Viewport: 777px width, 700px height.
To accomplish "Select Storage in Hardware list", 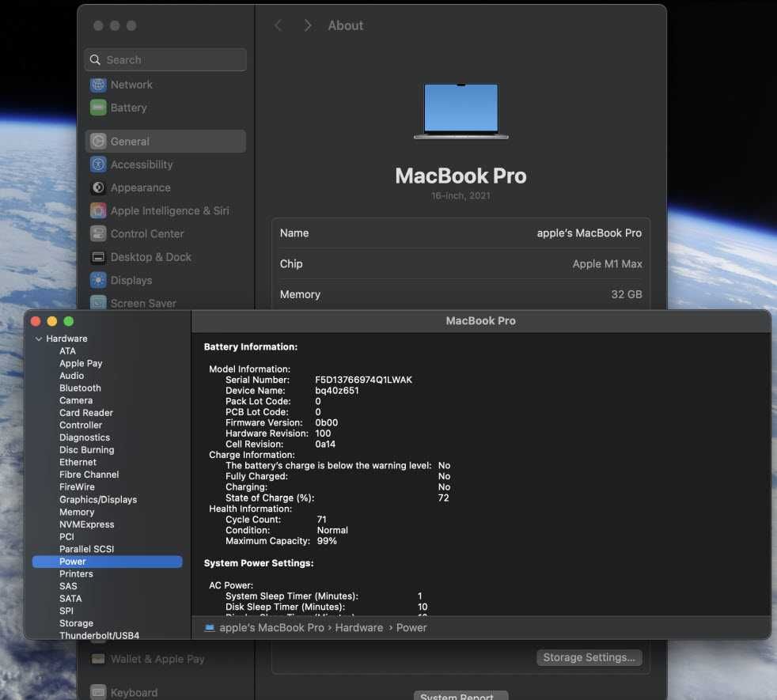I will coord(76,623).
